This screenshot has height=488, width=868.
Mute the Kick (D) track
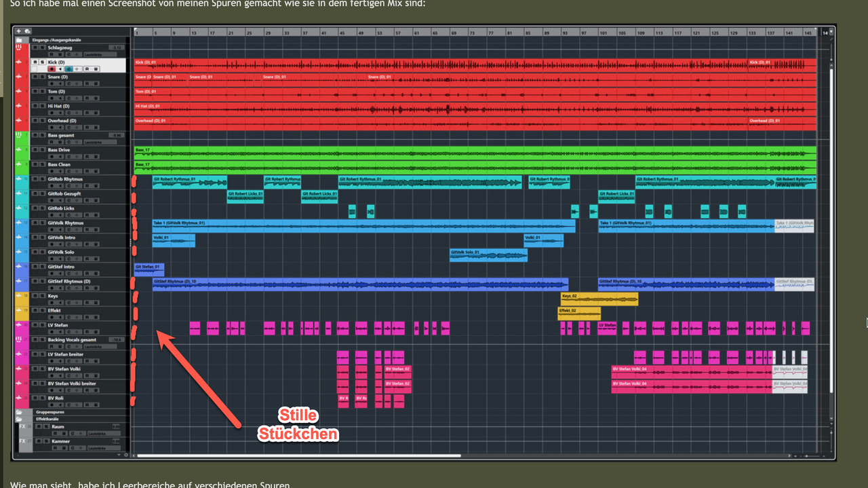tap(35, 62)
